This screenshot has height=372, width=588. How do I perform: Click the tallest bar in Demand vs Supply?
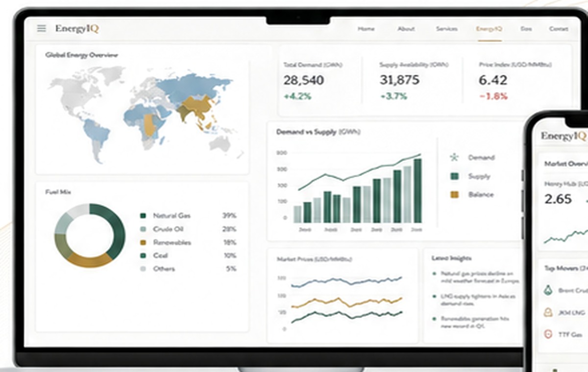(x=417, y=190)
